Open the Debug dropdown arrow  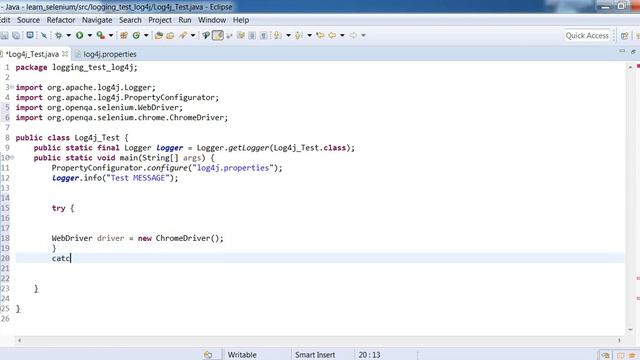pyautogui.click(x=69, y=36)
